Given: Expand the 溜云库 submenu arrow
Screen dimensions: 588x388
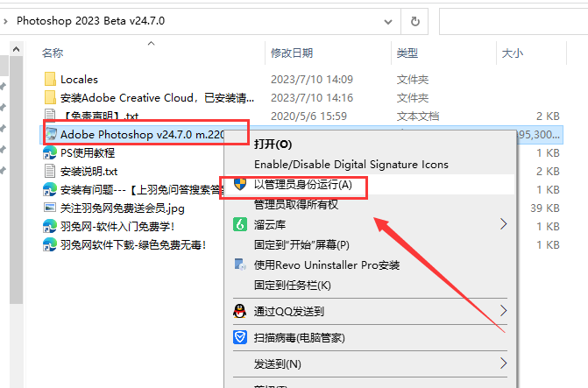Looking at the screenshot, I should tap(503, 224).
